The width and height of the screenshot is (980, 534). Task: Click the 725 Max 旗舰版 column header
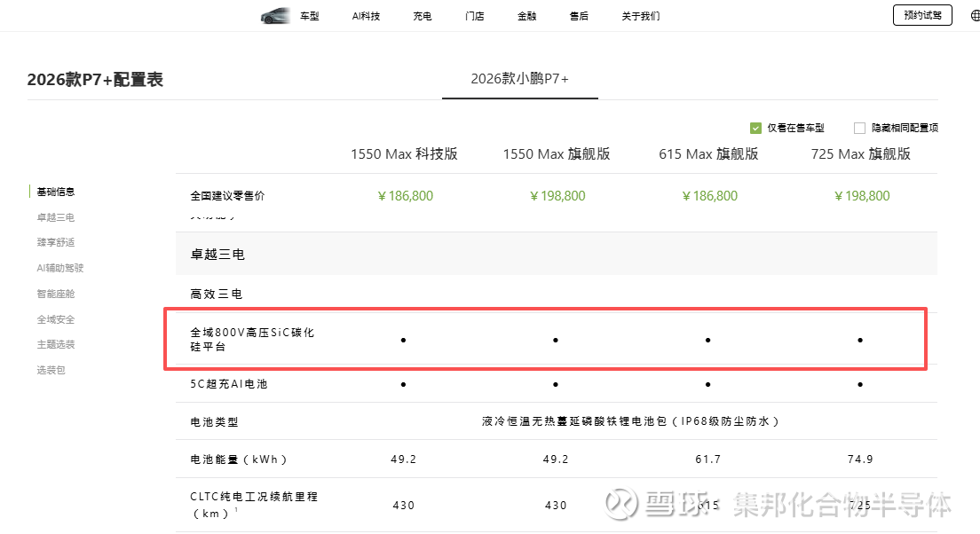point(861,153)
